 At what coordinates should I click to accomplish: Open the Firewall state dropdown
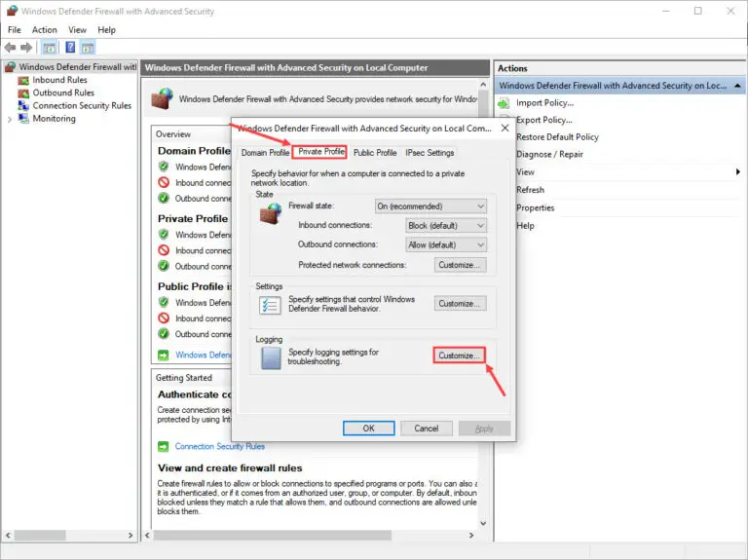pos(430,206)
